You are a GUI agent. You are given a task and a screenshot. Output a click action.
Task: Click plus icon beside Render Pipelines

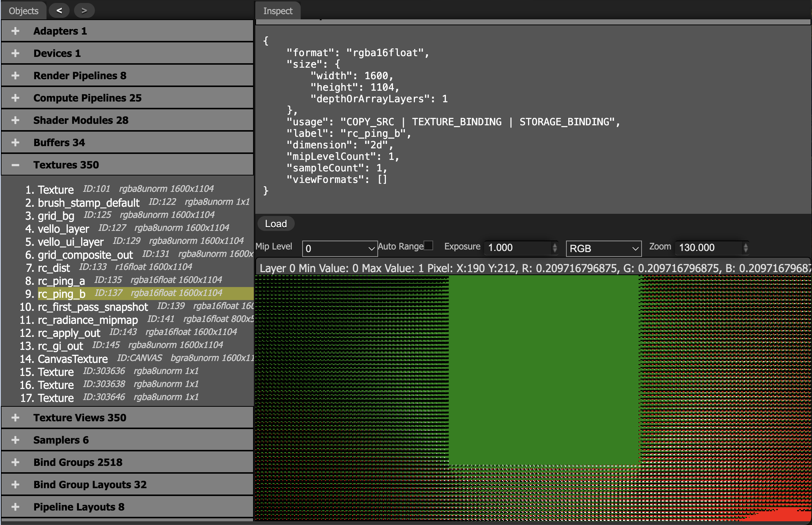(x=15, y=75)
